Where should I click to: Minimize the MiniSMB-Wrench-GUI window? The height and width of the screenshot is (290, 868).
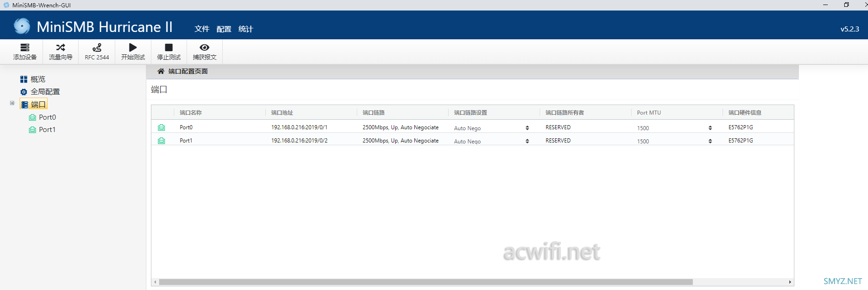825,5
